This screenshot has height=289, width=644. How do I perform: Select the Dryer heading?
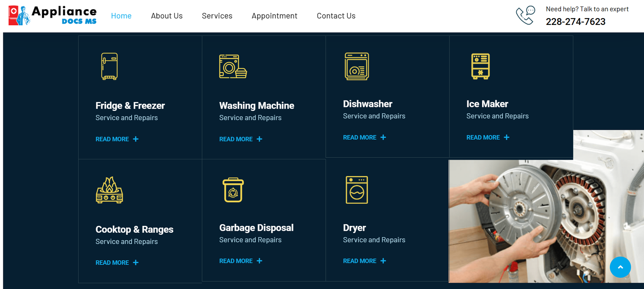coord(354,228)
